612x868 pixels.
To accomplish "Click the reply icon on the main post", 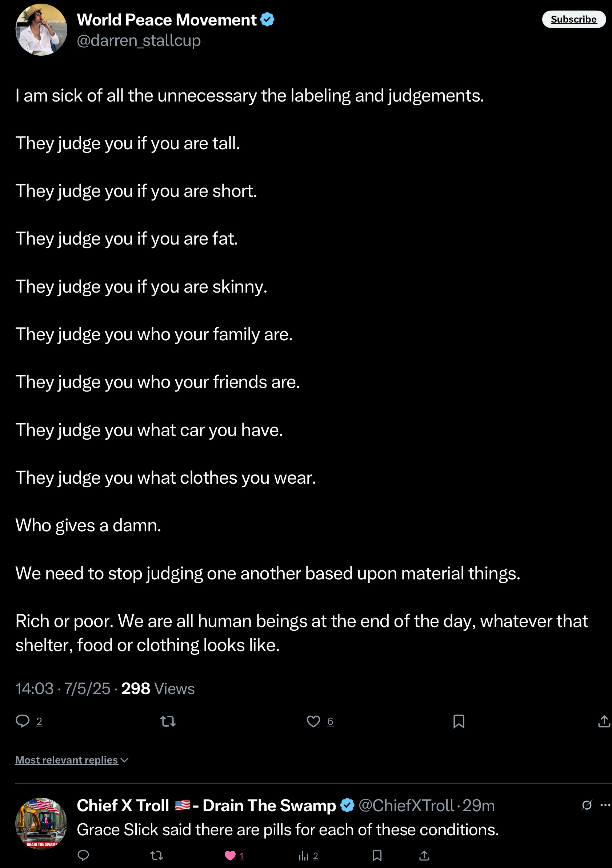I will point(23,721).
